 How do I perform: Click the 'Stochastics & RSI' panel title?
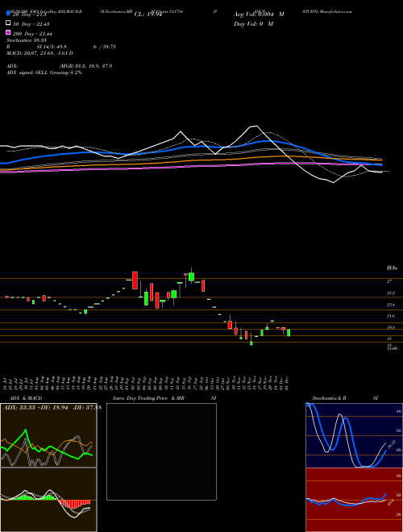pyautogui.click(x=345, y=398)
